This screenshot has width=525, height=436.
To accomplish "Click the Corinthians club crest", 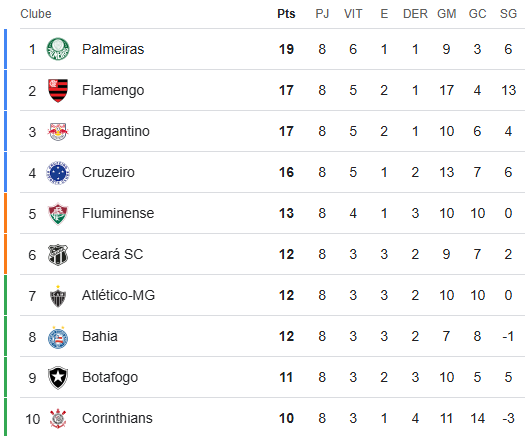I will click(58, 419).
